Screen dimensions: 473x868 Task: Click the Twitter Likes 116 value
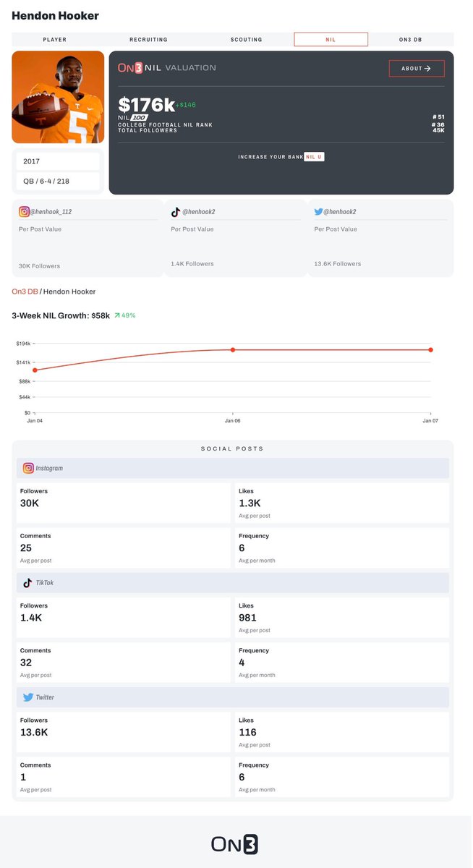247,732
